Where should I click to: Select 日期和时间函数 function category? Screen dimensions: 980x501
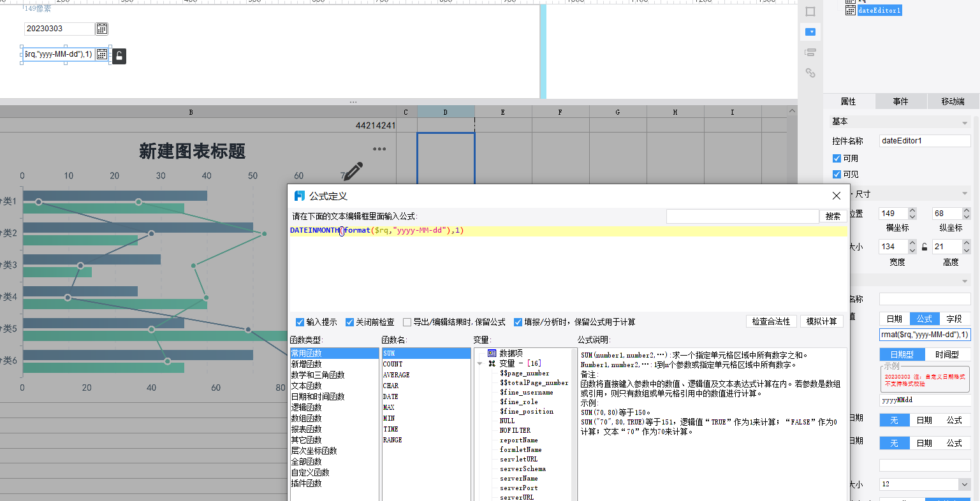tap(318, 396)
